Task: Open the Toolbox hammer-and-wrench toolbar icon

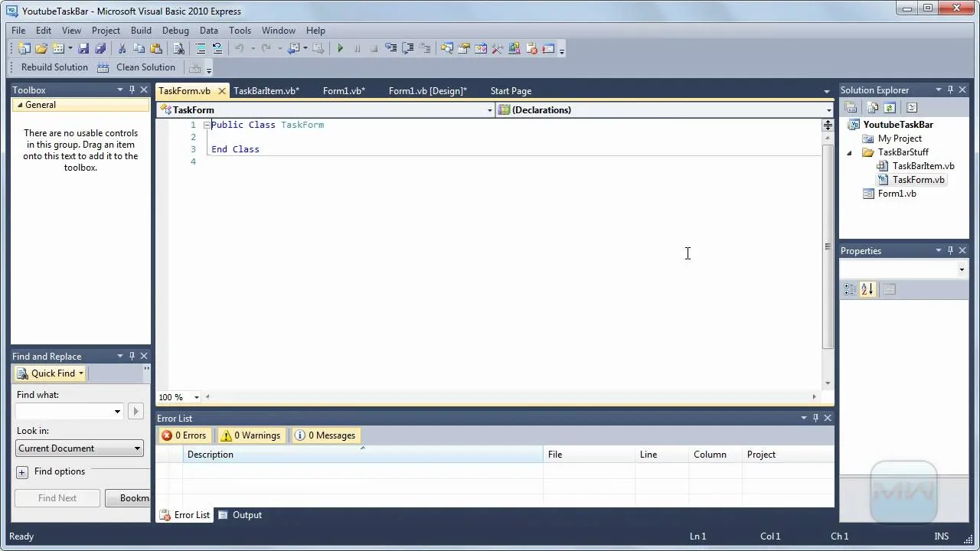Action: pos(498,48)
